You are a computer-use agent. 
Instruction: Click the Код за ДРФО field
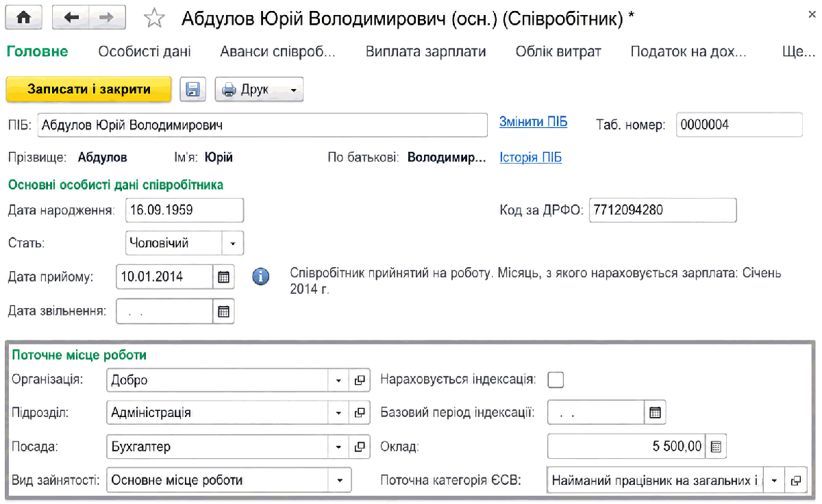662,210
